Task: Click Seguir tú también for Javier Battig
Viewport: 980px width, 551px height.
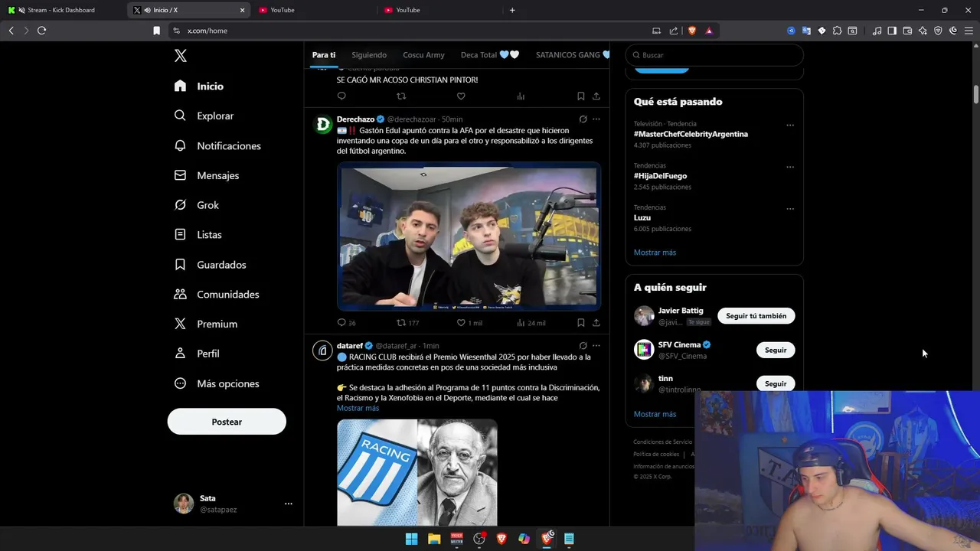Action: tap(756, 316)
